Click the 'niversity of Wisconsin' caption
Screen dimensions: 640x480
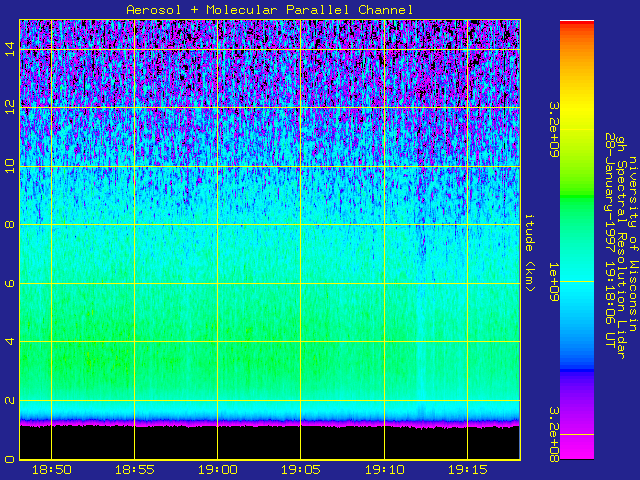[x=633, y=244]
